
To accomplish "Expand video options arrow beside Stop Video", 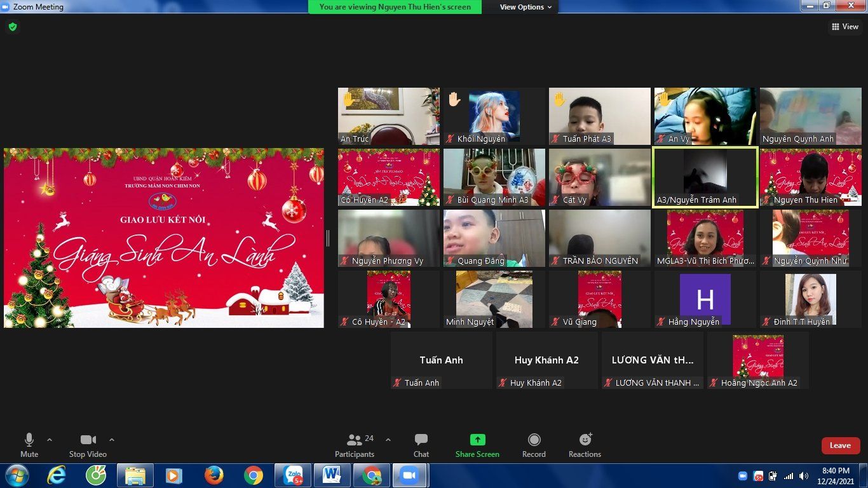I will click(112, 440).
